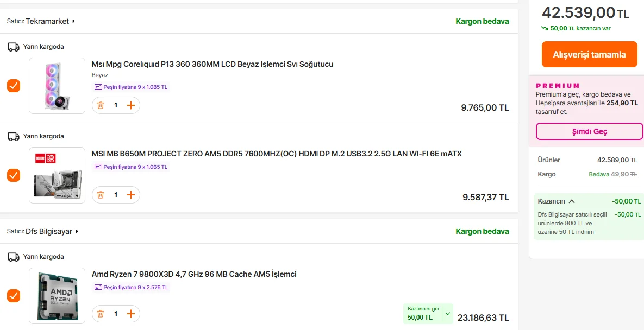View the AMD Ryzen processor product image
This screenshot has height=330, width=644.
point(57,296)
